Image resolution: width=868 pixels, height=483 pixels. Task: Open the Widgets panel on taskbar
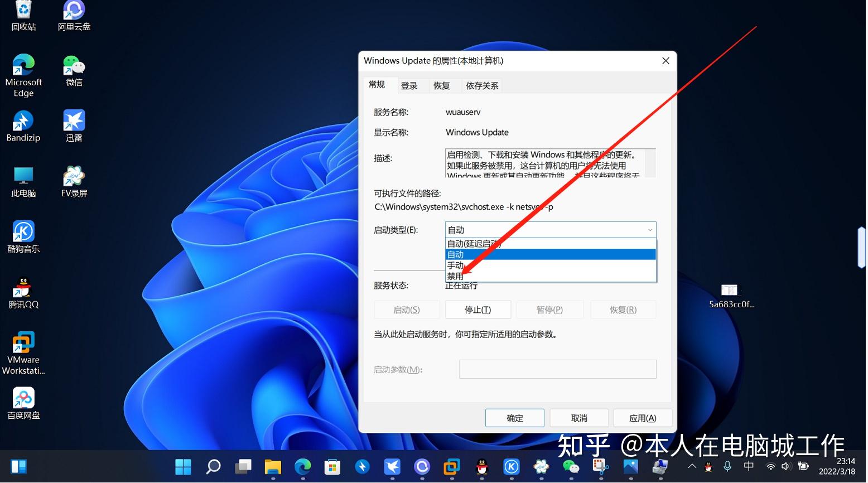(x=18, y=466)
